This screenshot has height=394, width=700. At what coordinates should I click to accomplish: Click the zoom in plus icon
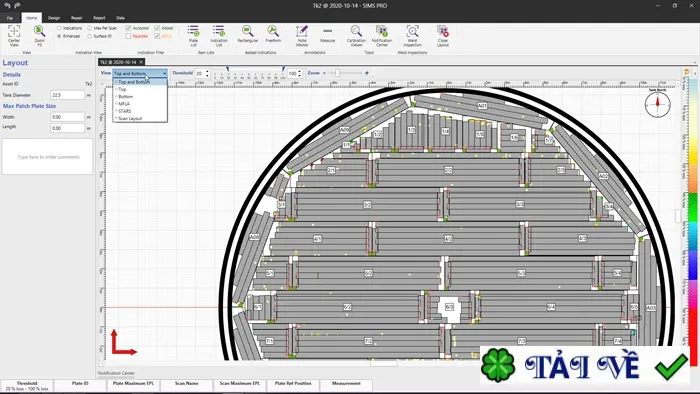coord(367,73)
